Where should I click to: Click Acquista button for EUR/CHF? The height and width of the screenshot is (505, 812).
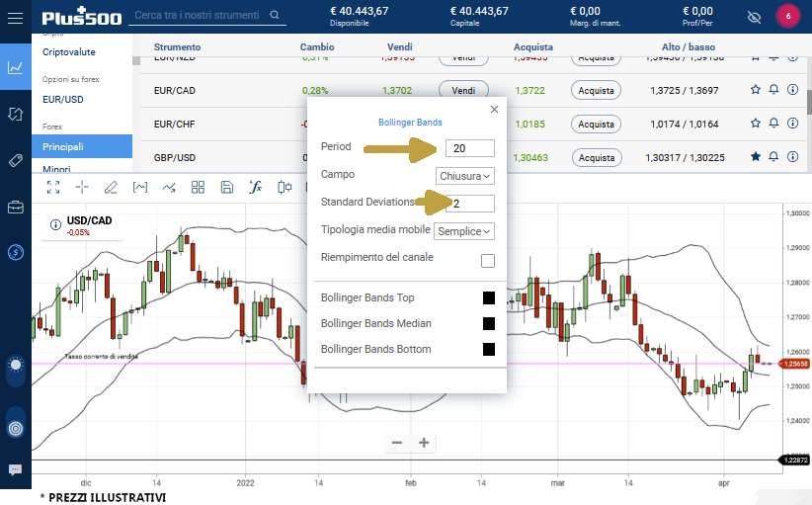(x=596, y=124)
